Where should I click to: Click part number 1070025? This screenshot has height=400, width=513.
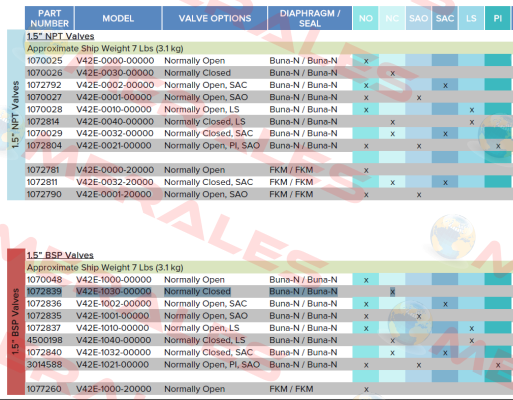tap(44, 61)
